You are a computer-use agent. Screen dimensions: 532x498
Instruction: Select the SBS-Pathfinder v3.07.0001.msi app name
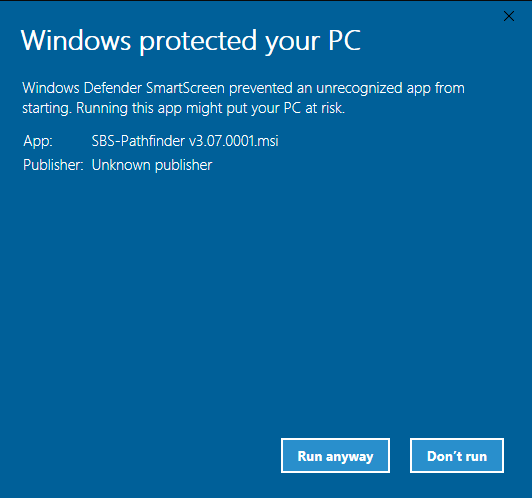pyautogui.click(x=185, y=141)
